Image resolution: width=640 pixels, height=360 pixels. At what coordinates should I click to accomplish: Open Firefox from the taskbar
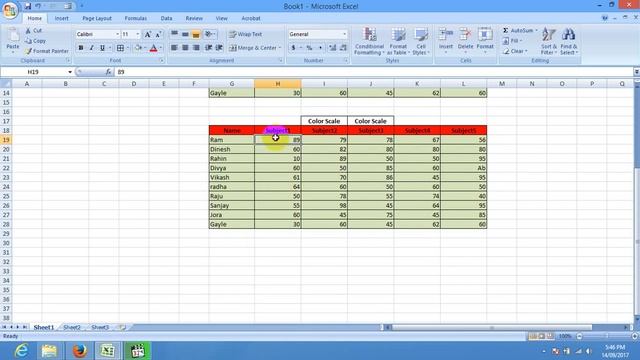[79, 351]
